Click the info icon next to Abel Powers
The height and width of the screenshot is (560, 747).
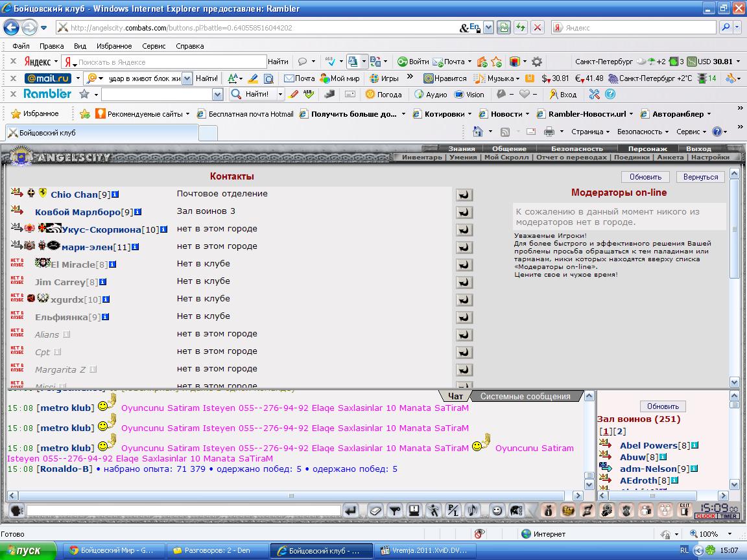click(x=694, y=445)
